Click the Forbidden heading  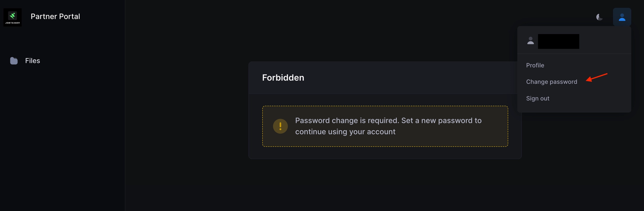pyautogui.click(x=283, y=78)
